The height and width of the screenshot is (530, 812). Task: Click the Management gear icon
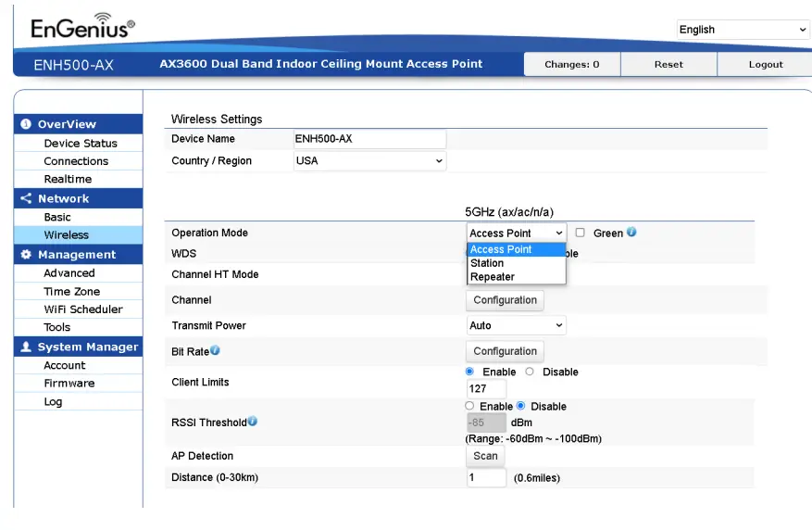tap(26, 255)
